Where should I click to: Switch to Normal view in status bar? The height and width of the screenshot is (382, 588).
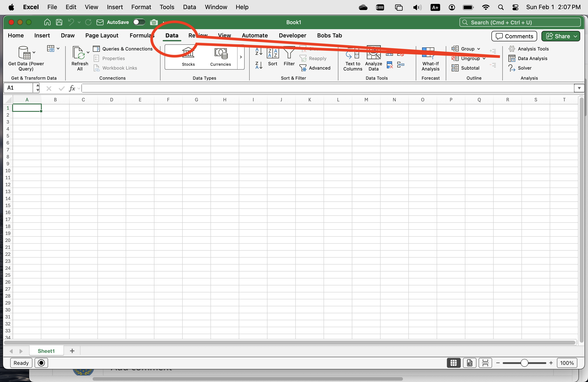454,363
